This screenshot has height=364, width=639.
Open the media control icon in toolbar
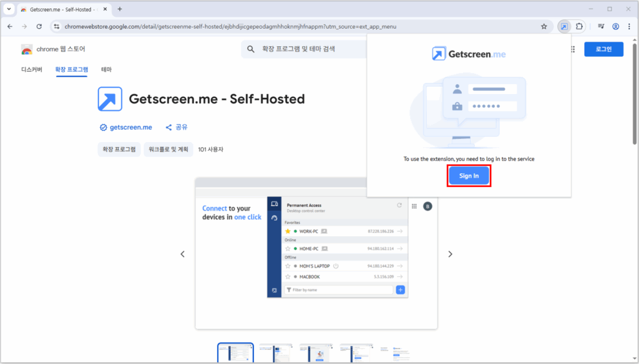coord(601,26)
